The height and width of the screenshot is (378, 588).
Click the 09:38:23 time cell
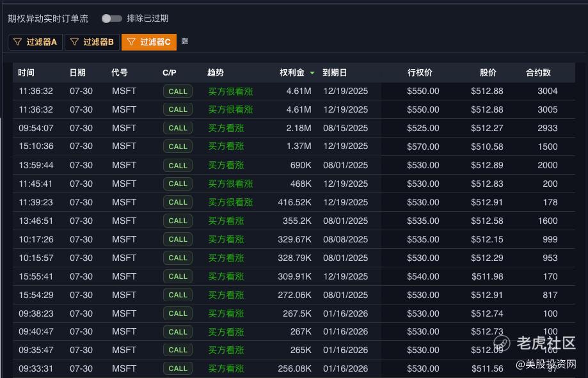point(36,313)
